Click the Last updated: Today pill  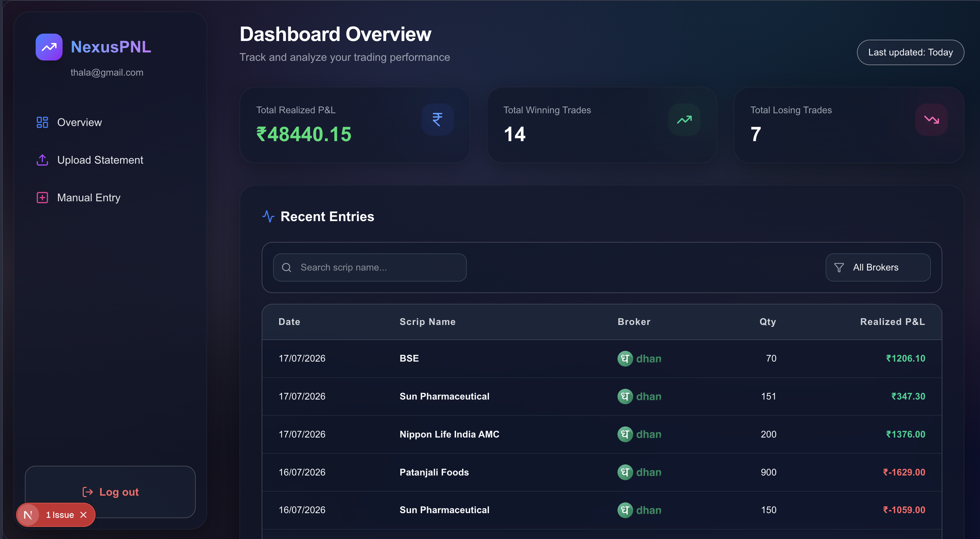910,52
